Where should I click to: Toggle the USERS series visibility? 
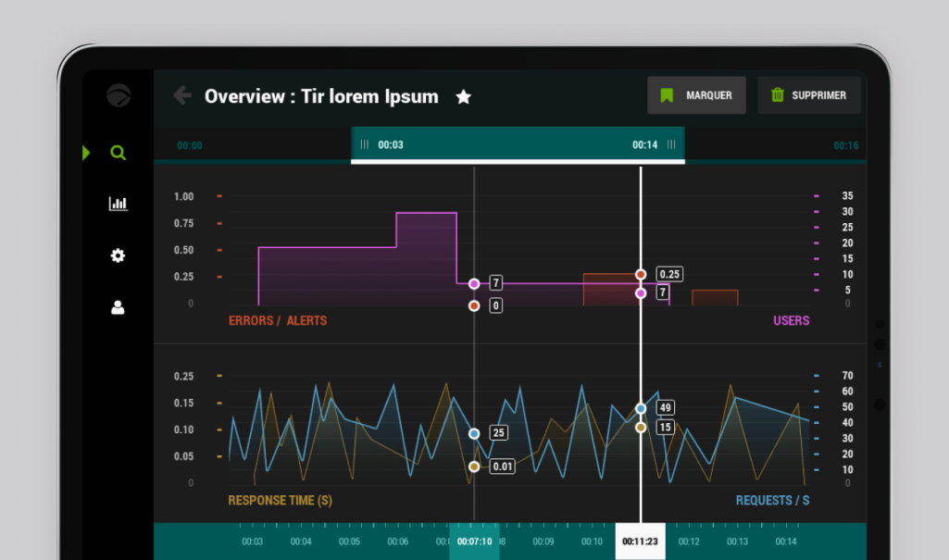pos(791,320)
